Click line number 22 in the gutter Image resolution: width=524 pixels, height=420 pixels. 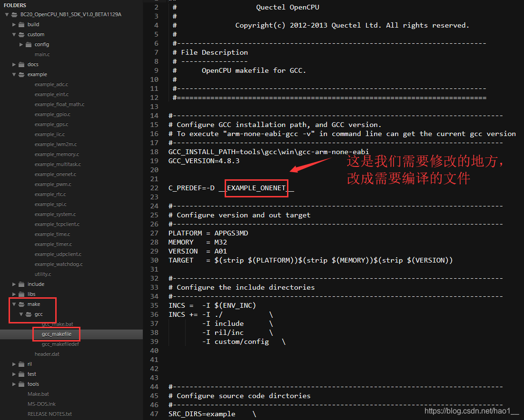click(154, 188)
